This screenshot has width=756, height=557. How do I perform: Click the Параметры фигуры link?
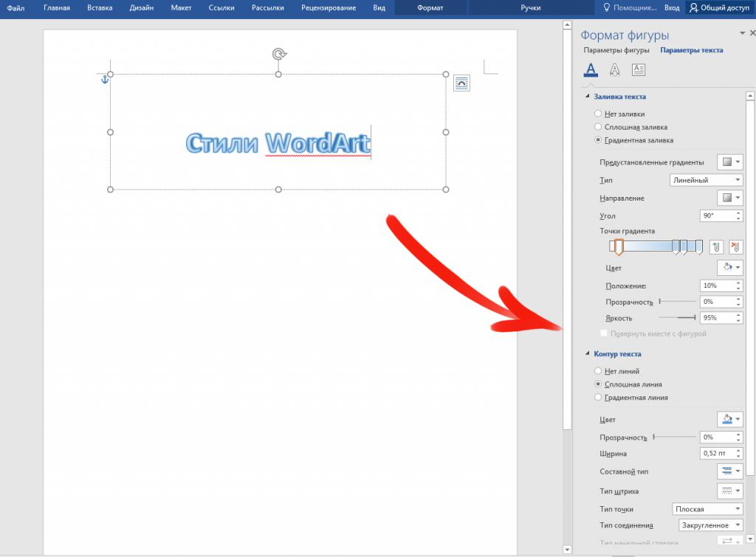click(x=616, y=50)
